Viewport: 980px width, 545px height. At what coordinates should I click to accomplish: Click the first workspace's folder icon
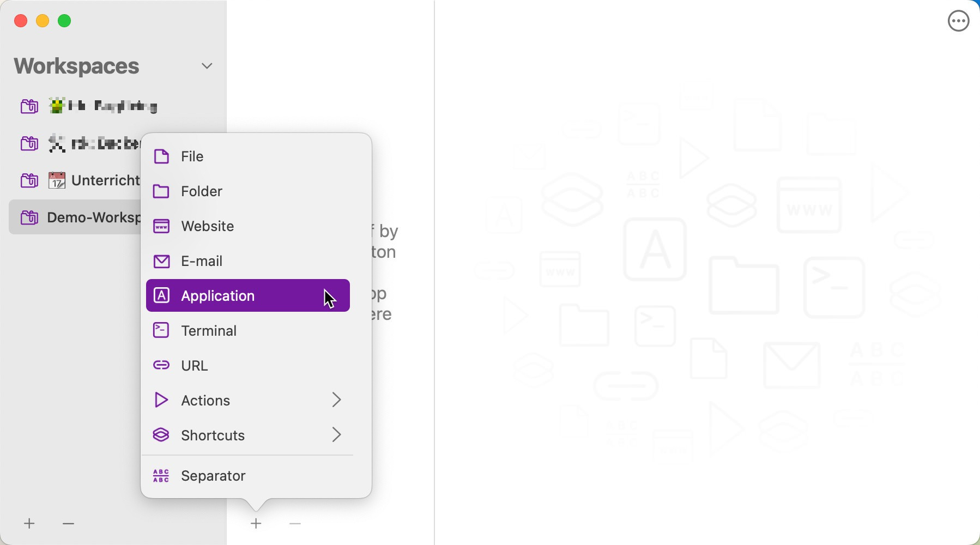[29, 106]
